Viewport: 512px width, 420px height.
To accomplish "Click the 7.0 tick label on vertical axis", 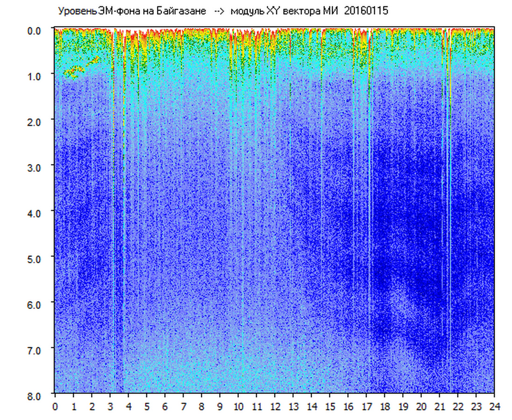I will [35, 350].
